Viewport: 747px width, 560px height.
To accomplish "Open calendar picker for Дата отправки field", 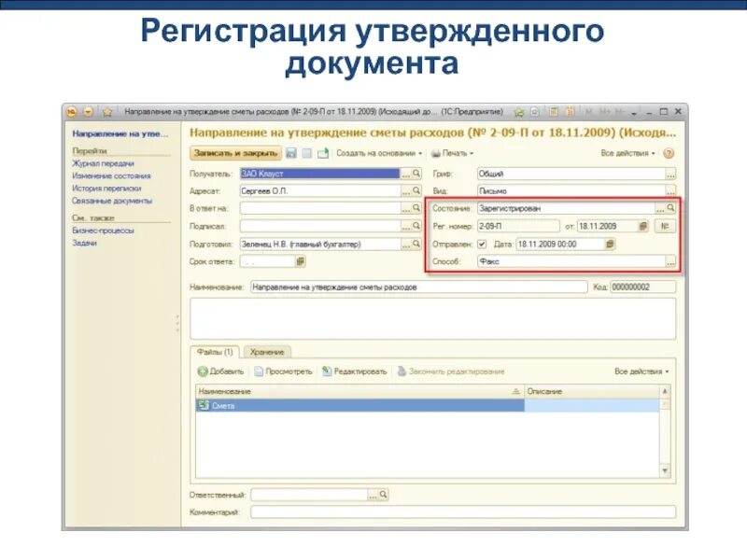I will tap(610, 244).
